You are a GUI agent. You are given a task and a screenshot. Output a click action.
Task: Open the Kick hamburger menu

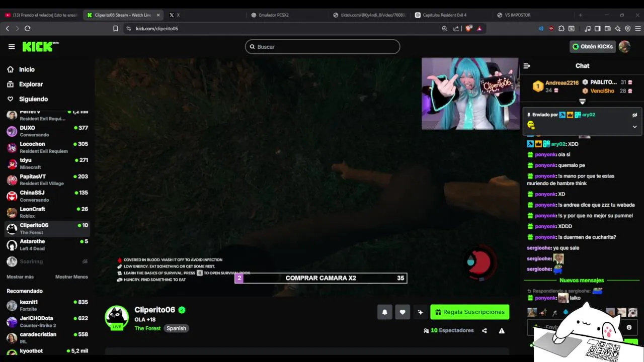point(12,47)
